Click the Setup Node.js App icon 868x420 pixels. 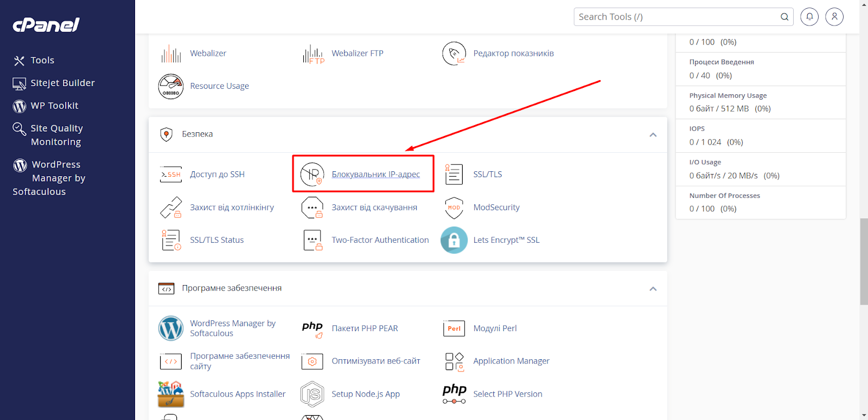(312, 394)
